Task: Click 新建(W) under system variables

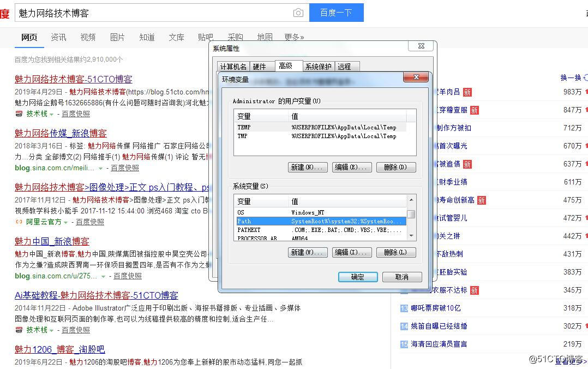Action: click(308, 252)
